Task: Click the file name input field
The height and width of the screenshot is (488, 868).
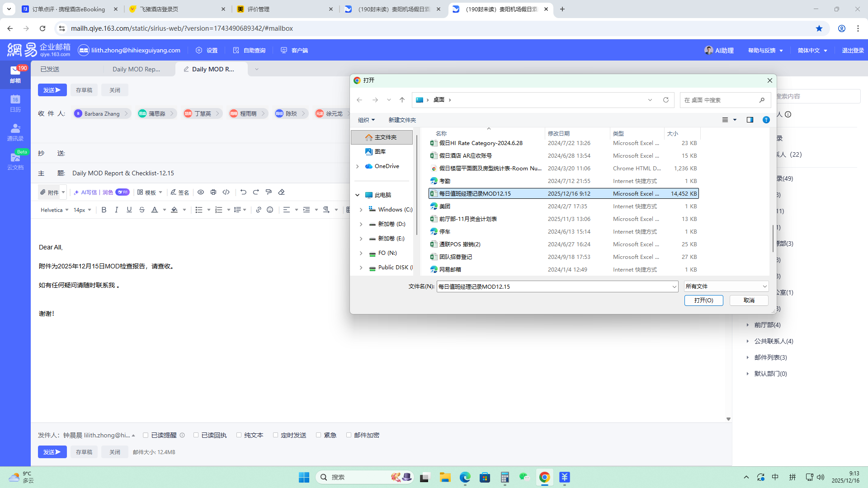Action: tap(554, 286)
